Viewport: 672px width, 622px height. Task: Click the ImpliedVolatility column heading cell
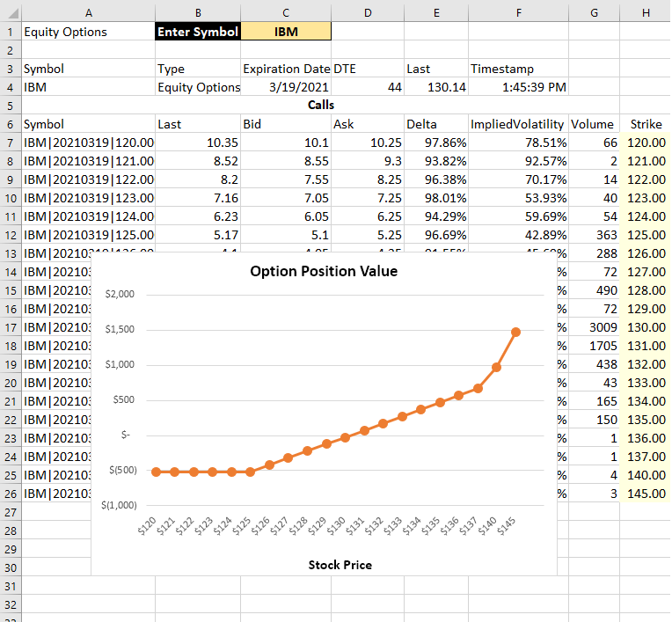[x=518, y=124]
